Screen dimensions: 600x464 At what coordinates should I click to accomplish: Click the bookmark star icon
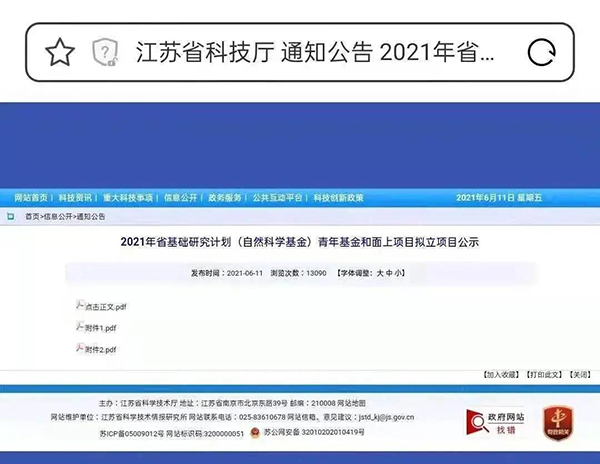[60, 51]
